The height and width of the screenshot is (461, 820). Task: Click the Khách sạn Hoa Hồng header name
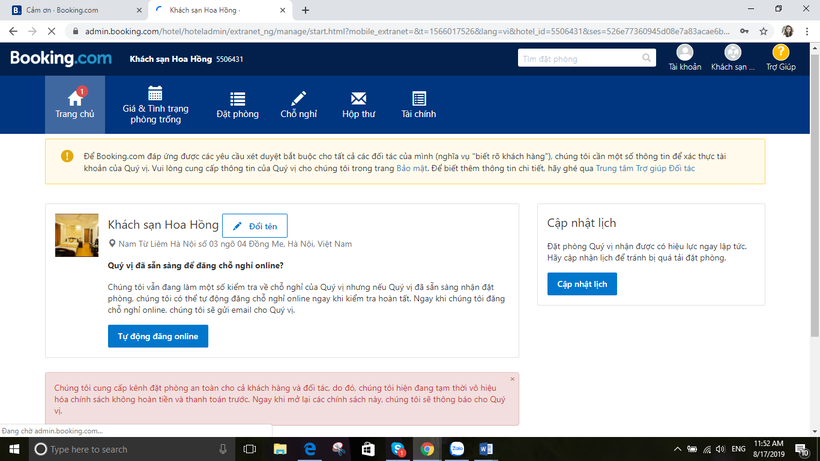pyautogui.click(x=170, y=59)
